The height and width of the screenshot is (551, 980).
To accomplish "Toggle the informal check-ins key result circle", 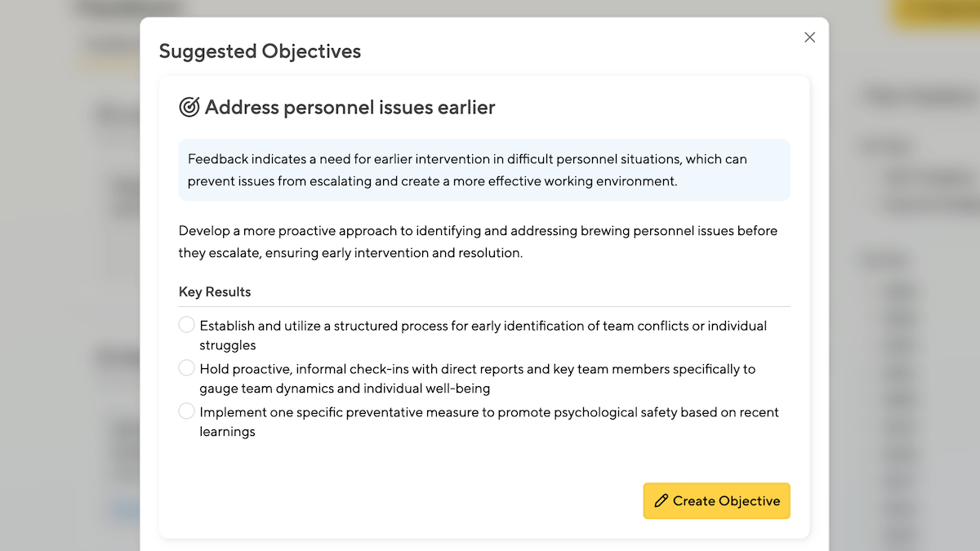I will point(187,368).
